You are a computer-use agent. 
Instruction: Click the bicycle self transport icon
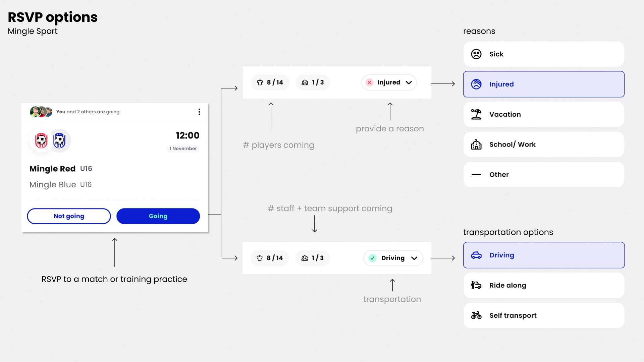[476, 315]
